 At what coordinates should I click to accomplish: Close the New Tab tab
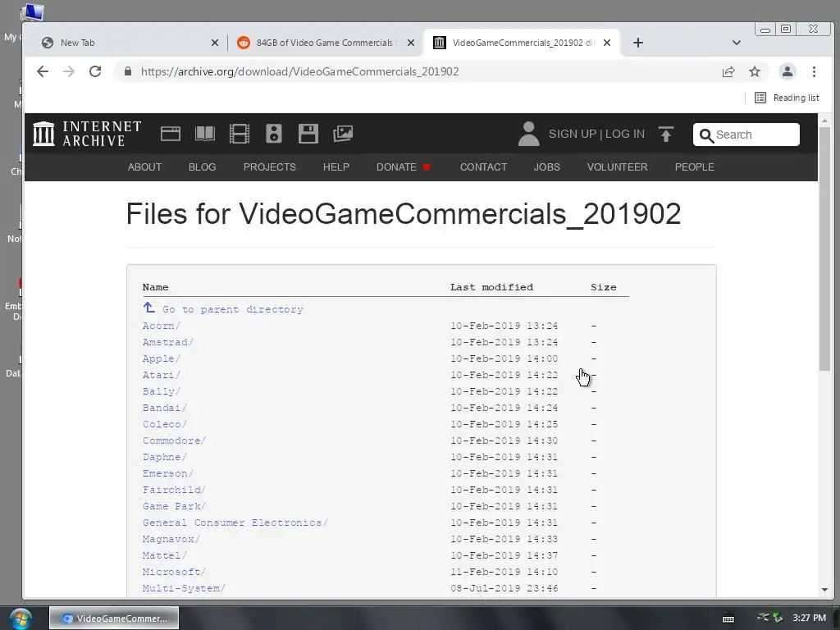[215, 43]
